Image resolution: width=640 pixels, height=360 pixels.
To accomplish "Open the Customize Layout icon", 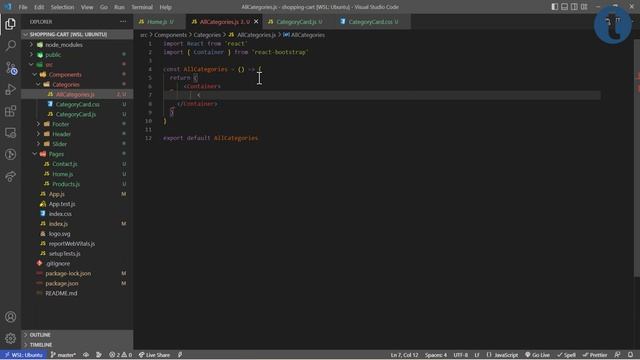I will point(584,7).
